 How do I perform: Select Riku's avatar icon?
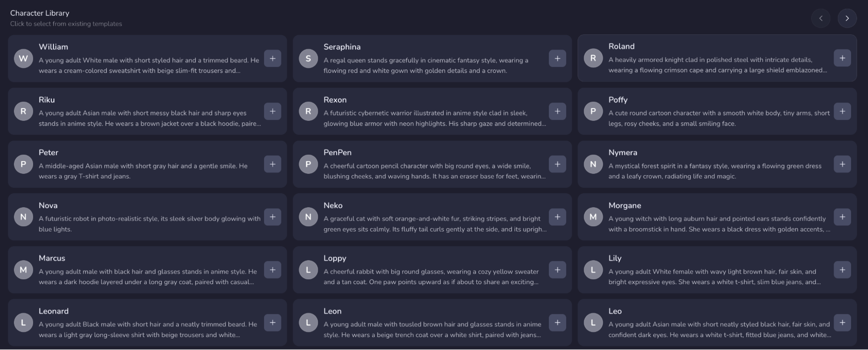[23, 111]
